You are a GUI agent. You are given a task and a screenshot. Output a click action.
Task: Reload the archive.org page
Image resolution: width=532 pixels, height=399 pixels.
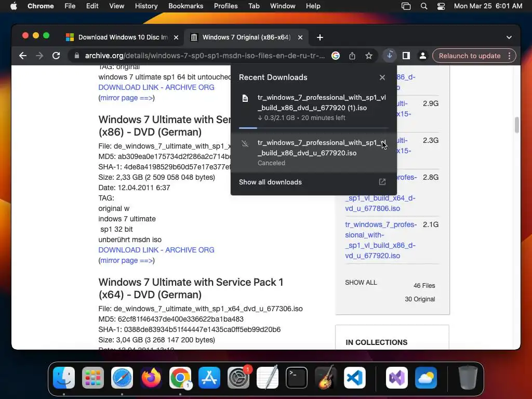point(56,56)
